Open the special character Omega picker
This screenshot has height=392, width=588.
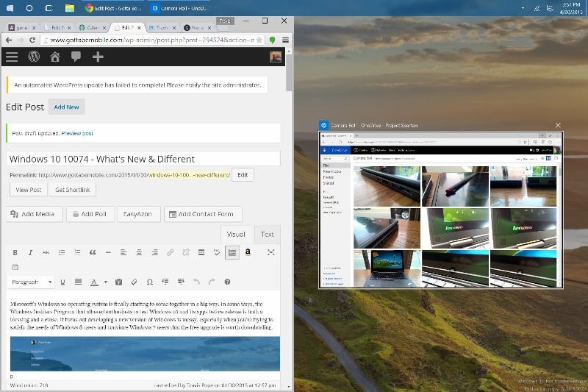[150, 282]
